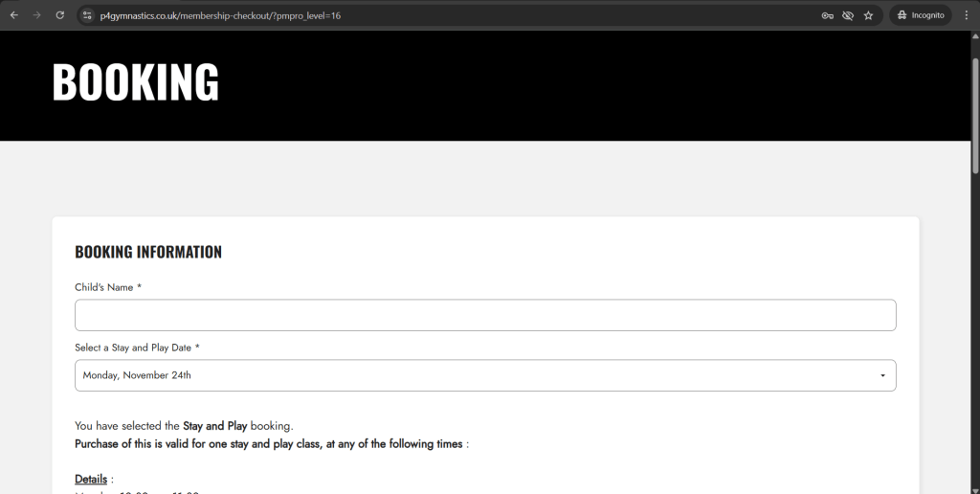Click the browser forward arrow
Screen dimensions: 980x494
[36, 15]
